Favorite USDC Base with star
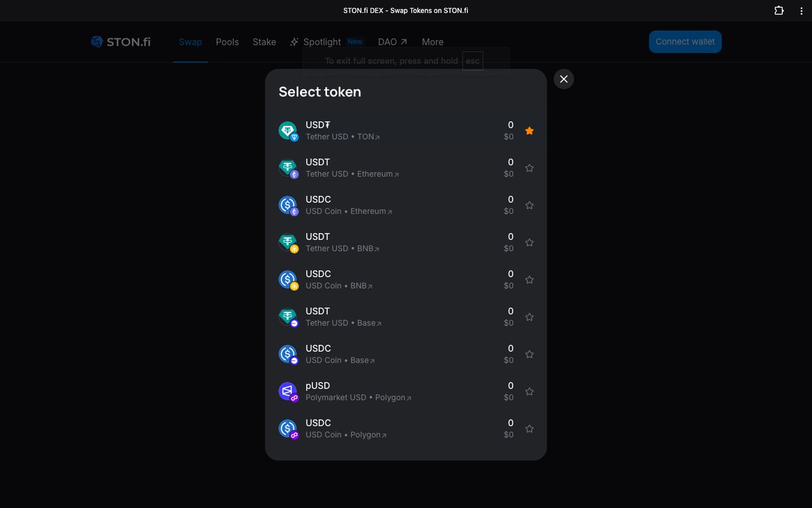Image resolution: width=812 pixels, height=508 pixels. (529, 354)
